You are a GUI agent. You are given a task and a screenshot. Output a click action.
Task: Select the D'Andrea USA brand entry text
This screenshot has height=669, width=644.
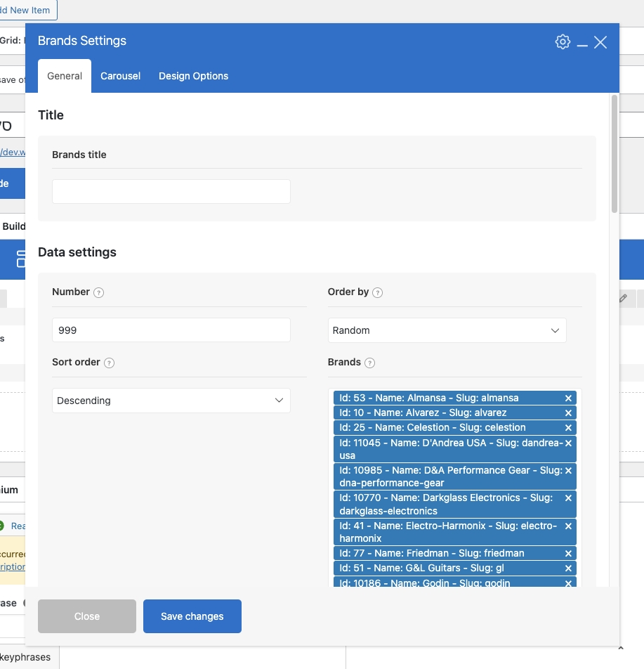pos(452,449)
